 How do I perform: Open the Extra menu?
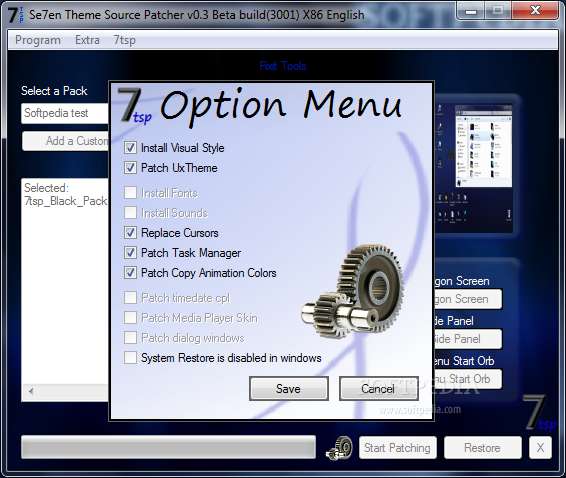87,40
